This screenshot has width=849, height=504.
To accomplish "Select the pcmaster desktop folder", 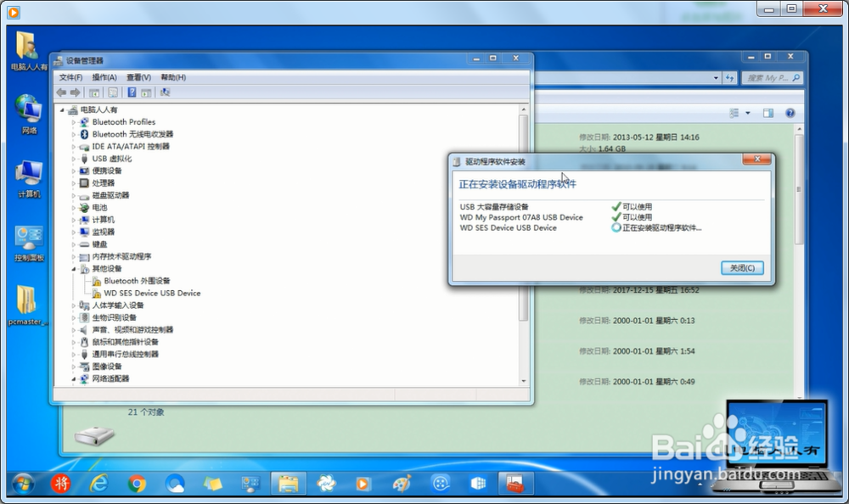I will (27, 305).
